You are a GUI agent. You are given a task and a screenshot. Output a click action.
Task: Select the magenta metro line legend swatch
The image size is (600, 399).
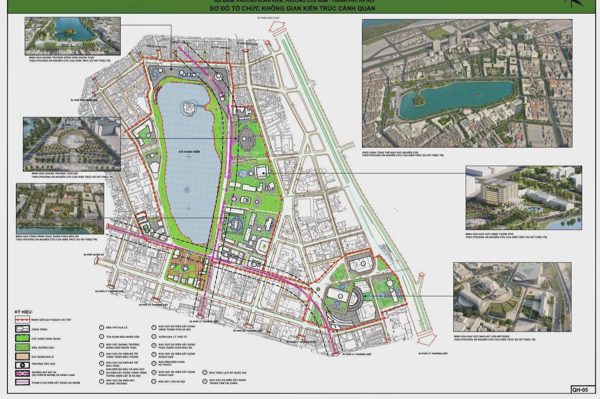point(22,374)
